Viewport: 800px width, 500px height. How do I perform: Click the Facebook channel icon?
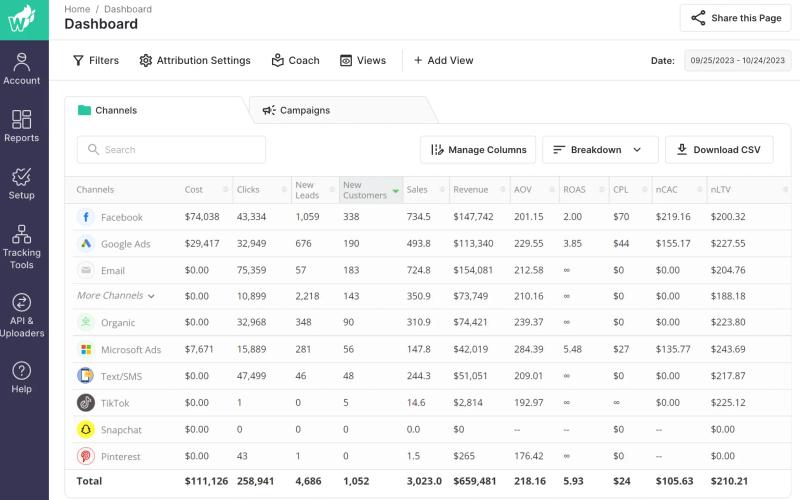86,217
